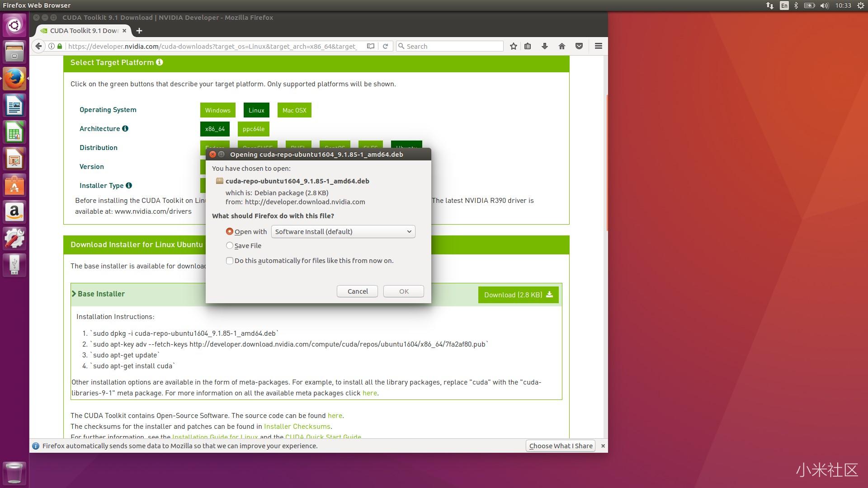Expand Base Installer section chevron
The height and width of the screenshot is (488, 868).
click(74, 294)
